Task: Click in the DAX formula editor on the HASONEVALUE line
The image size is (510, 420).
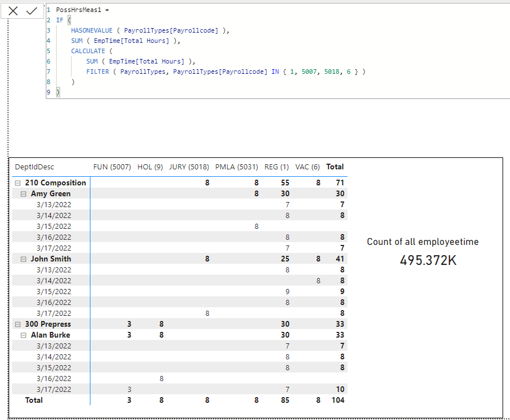Action: click(x=151, y=30)
